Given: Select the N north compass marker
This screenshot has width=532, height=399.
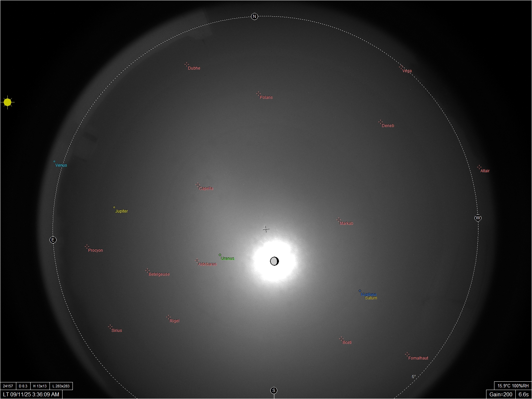Looking at the screenshot, I should coord(254,16).
